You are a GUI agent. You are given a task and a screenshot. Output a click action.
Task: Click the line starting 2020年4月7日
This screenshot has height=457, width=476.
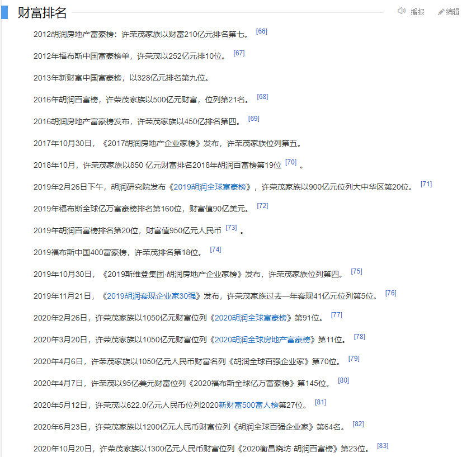(182, 384)
